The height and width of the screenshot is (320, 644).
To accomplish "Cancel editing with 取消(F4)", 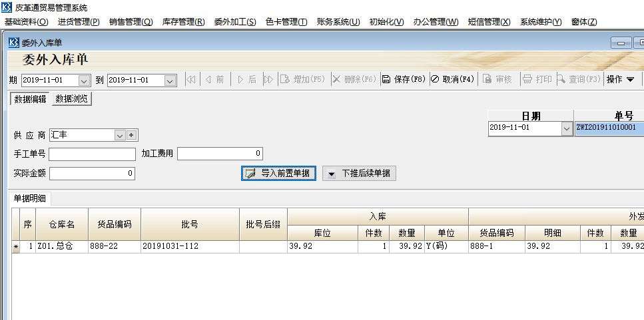I will point(453,80).
